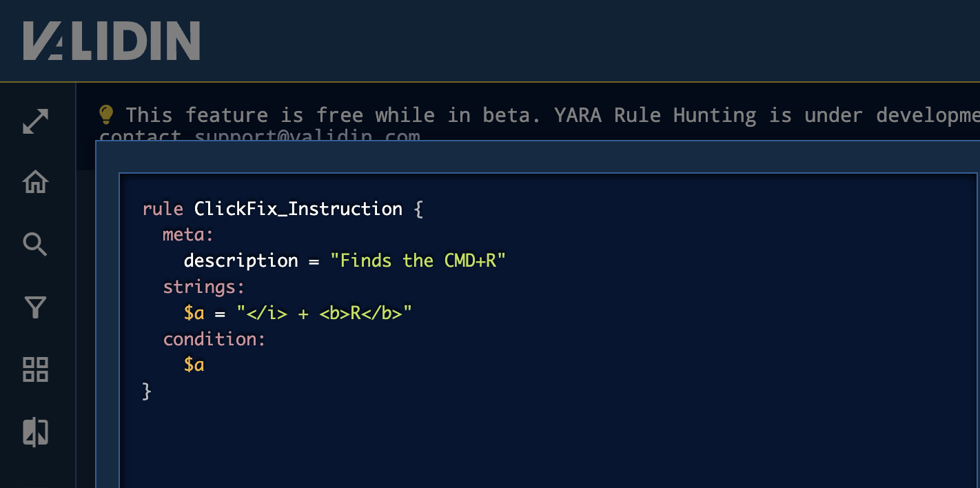Image resolution: width=980 pixels, height=488 pixels.
Task: Place cursor on the "strings:" line
Action: click(203, 287)
